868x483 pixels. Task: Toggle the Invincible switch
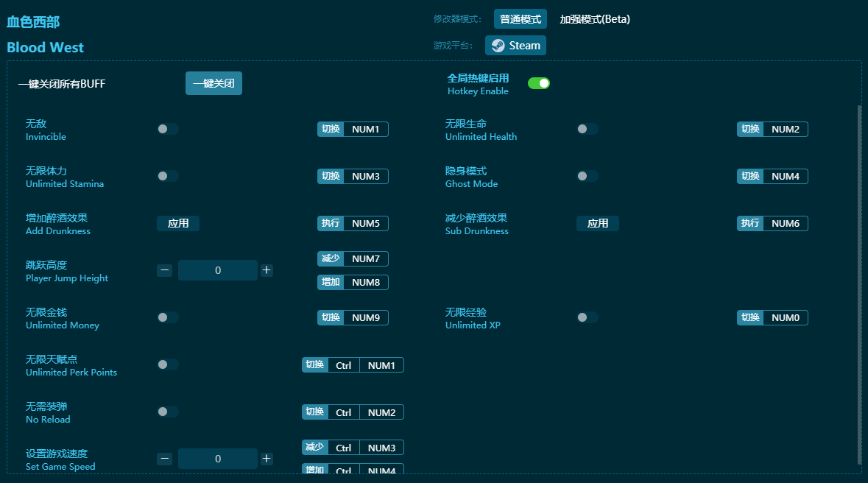pos(167,129)
